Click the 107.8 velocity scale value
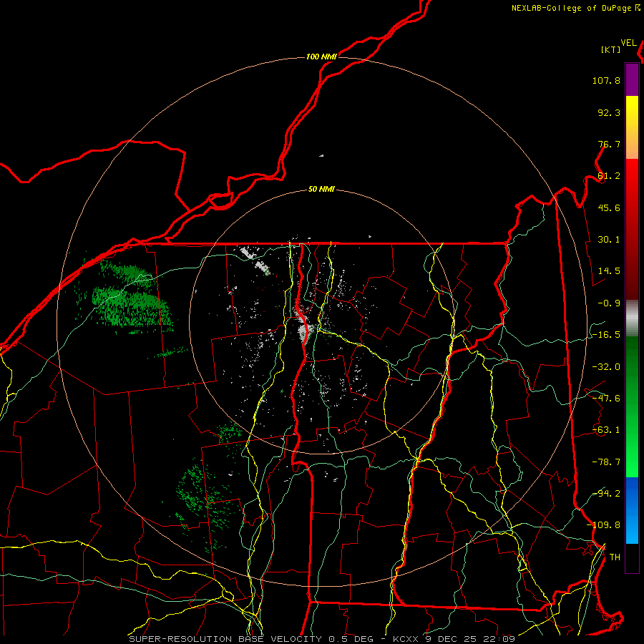This screenshot has height=644, width=644. [x=606, y=80]
